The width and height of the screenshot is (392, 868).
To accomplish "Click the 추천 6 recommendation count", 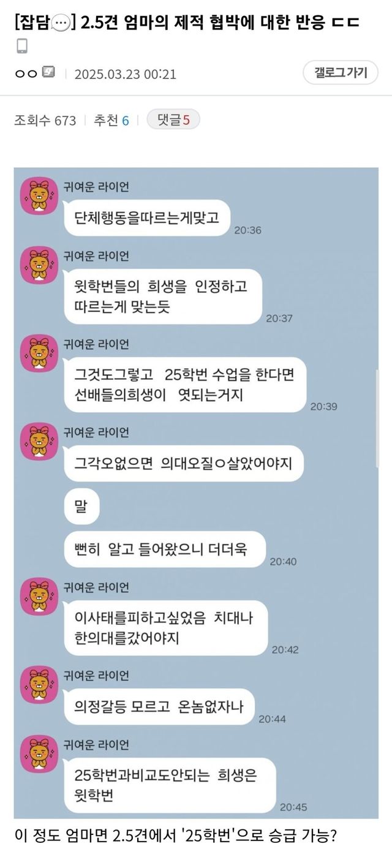I will [x=111, y=121].
